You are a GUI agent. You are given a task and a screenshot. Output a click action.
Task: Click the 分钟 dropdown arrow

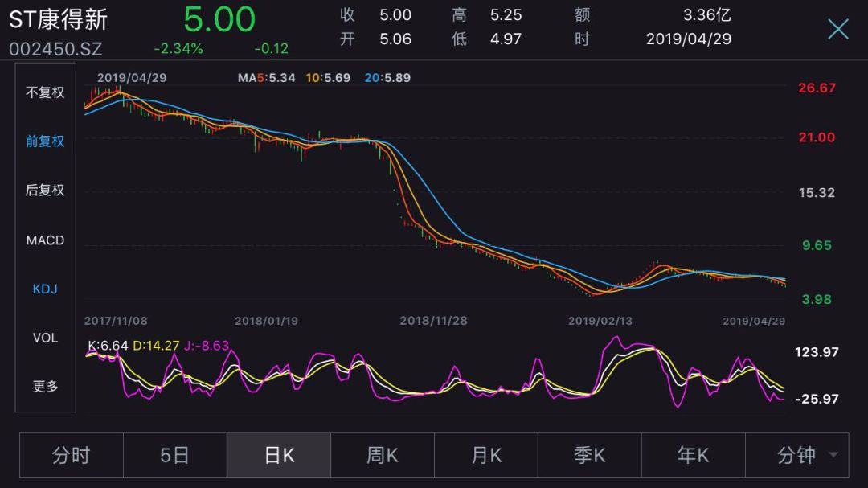pos(833,455)
